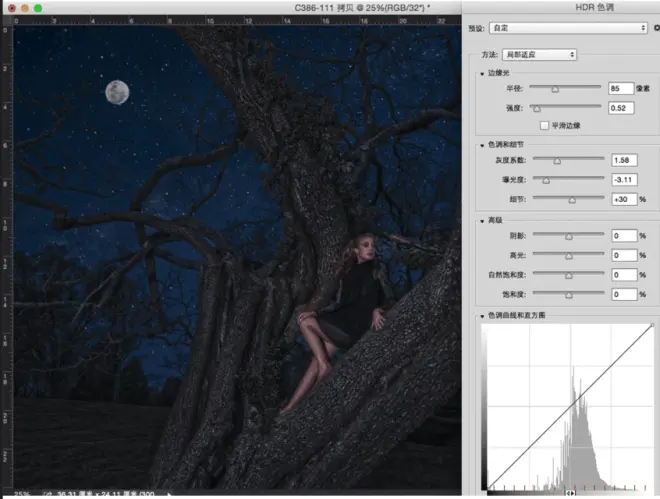Click the yellow minimize window button

click(x=25, y=8)
